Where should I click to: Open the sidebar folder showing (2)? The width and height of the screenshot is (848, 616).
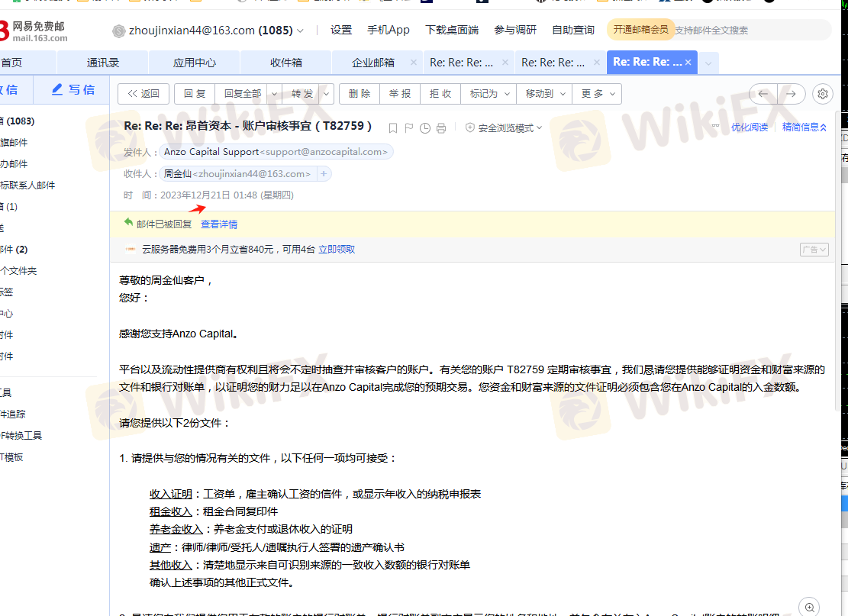tap(14, 250)
